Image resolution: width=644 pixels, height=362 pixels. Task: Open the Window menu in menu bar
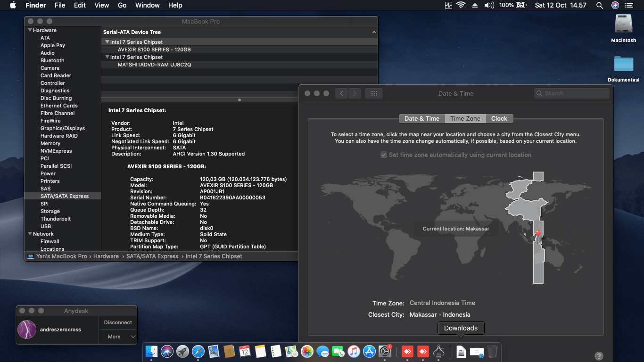click(x=147, y=5)
